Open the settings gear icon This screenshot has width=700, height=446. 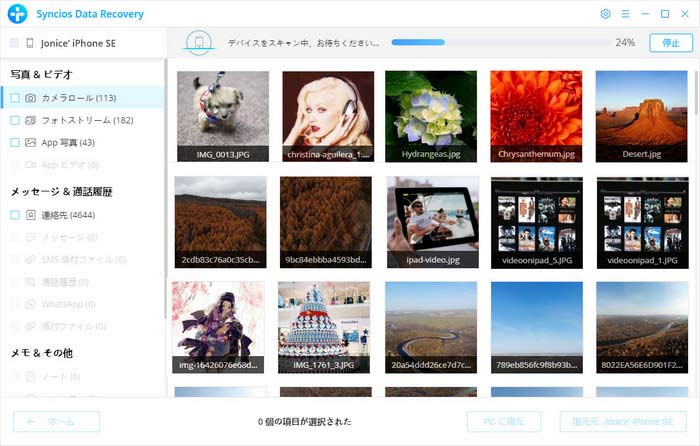[x=605, y=14]
